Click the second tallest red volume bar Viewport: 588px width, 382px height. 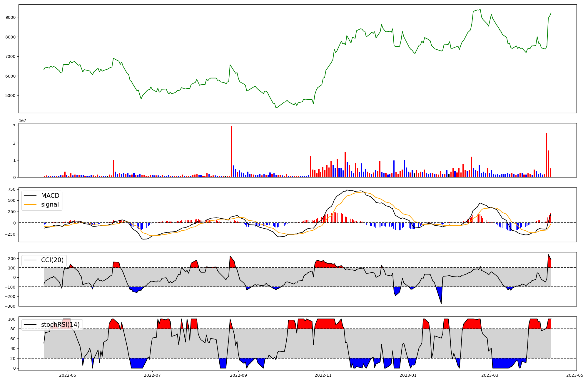point(546,155)
